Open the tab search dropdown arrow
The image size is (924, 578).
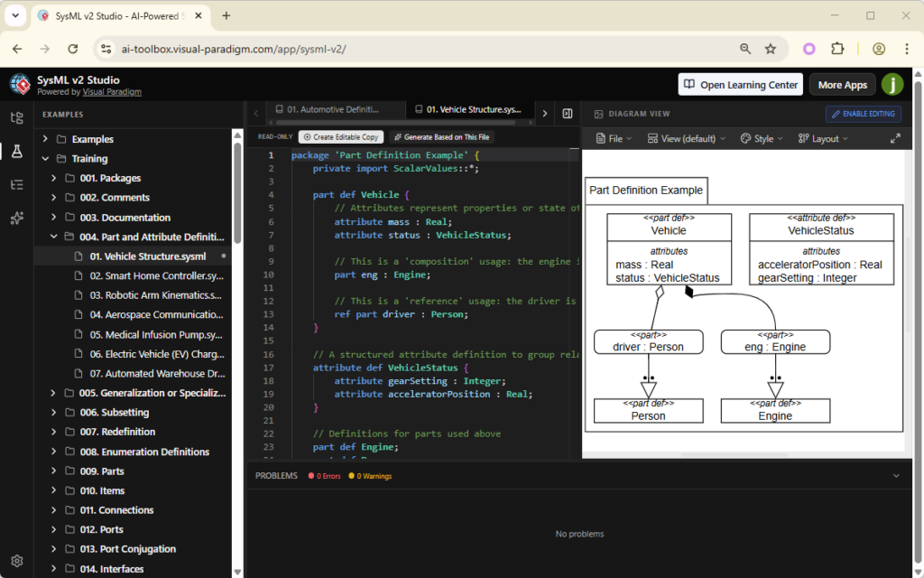click(15, 16)
